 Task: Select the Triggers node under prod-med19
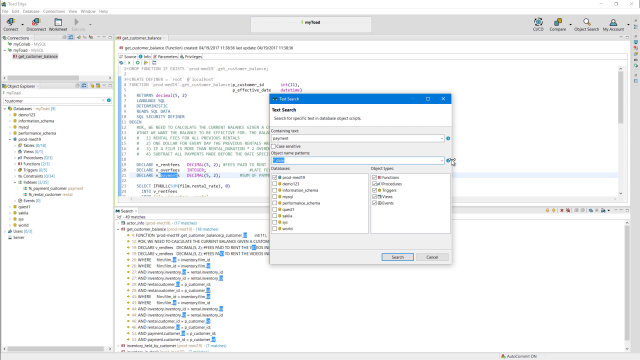tap(32, 170)
